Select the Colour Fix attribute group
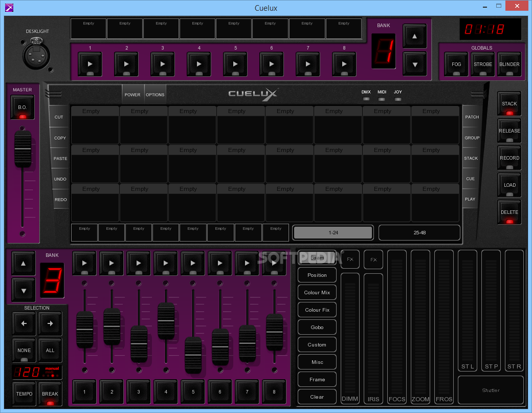This screenshot has width=532, height=413. 317,310
